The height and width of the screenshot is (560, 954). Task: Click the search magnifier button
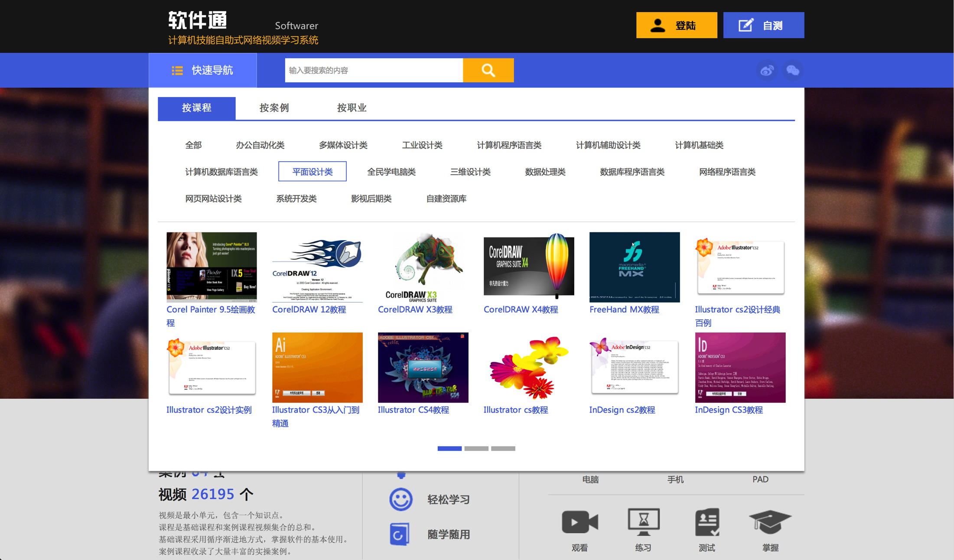[488, 70]
